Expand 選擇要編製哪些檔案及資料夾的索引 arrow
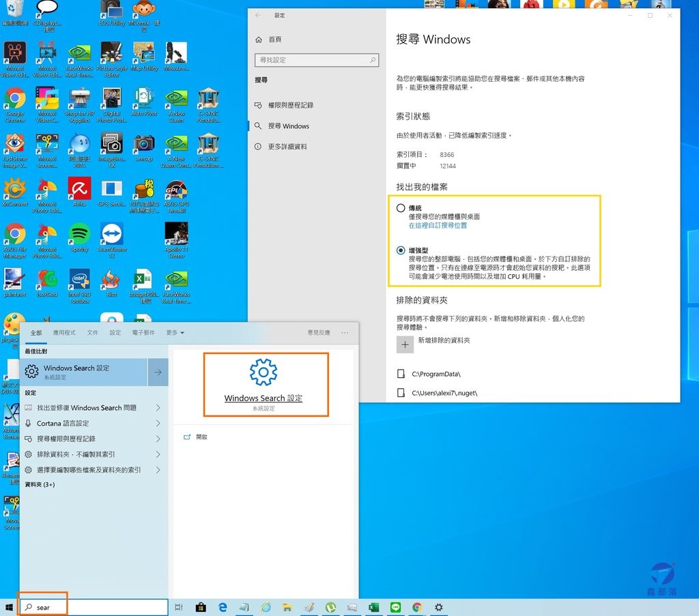The height and width of the screenshot is (616, 699). pyautogui.click(x=158, y=470)
